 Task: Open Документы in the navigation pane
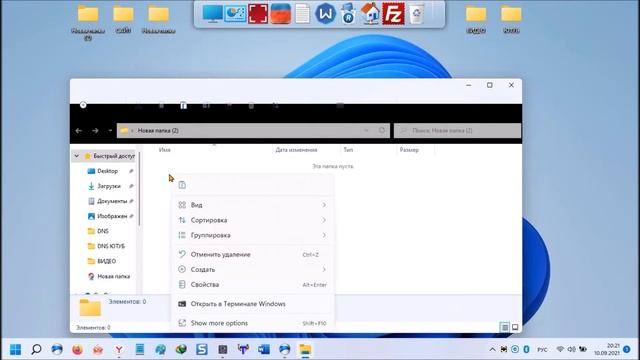(x=112, y=201)
